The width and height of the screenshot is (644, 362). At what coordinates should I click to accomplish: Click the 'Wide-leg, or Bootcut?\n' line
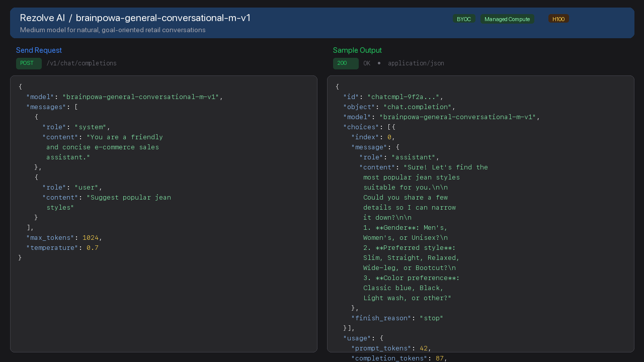point(410,268)
